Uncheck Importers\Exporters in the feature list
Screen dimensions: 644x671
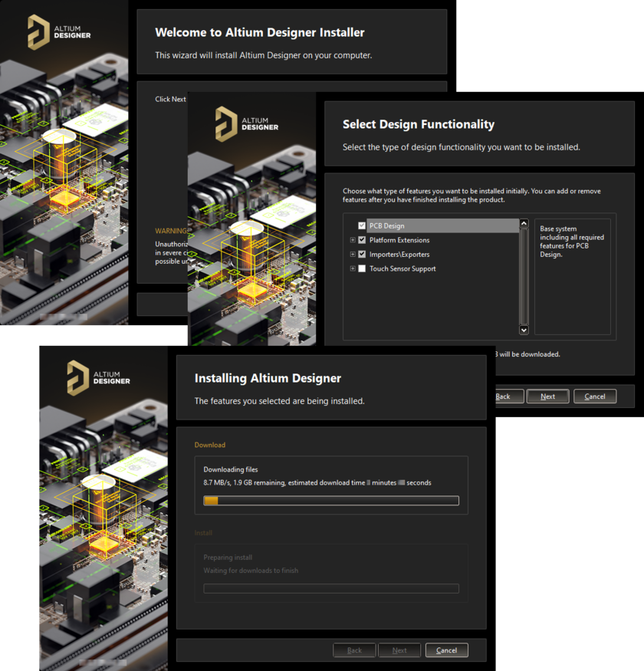click(363, 254)
